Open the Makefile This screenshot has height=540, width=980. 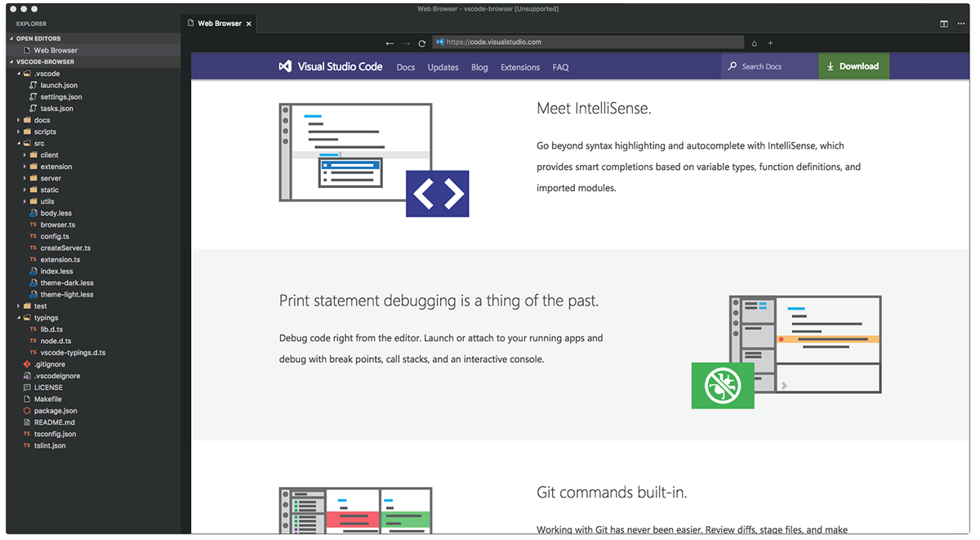[x=47, y=399]
